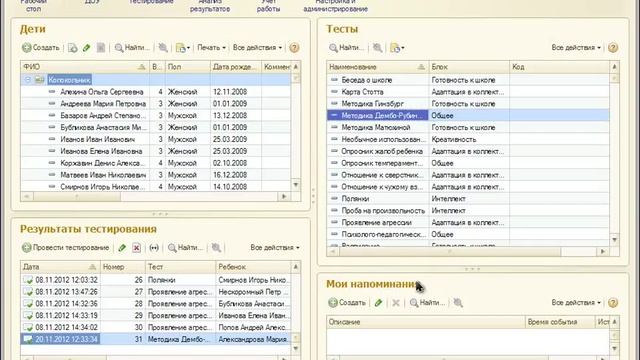The width and height of the screenshot is (640, 360).
Task: Click the Дата рождения column header
Action: click(x=236, y=67)
